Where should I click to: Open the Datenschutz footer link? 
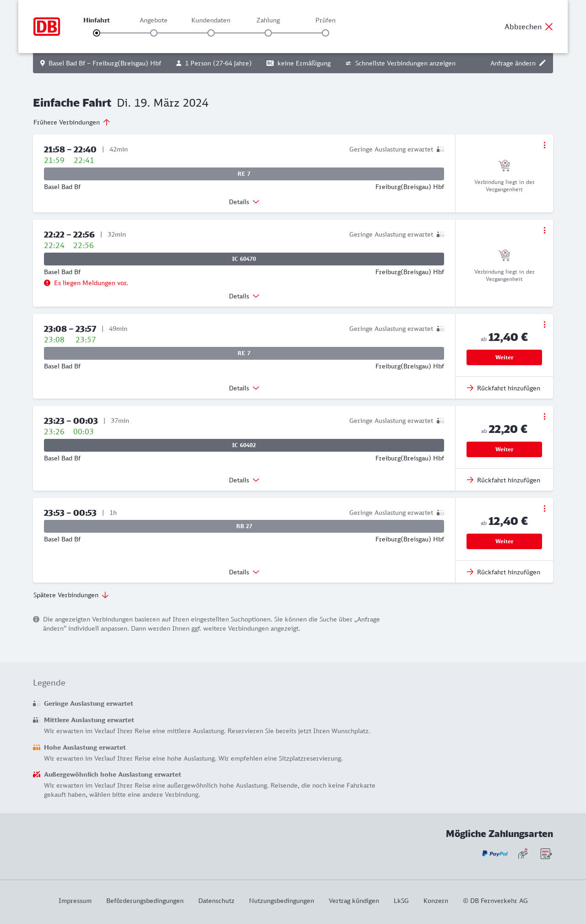(x=216, y=901)
